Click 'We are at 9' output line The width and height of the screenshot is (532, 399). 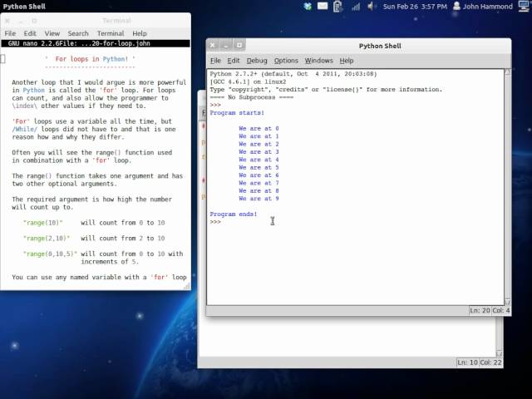click(x=259, y=199)
